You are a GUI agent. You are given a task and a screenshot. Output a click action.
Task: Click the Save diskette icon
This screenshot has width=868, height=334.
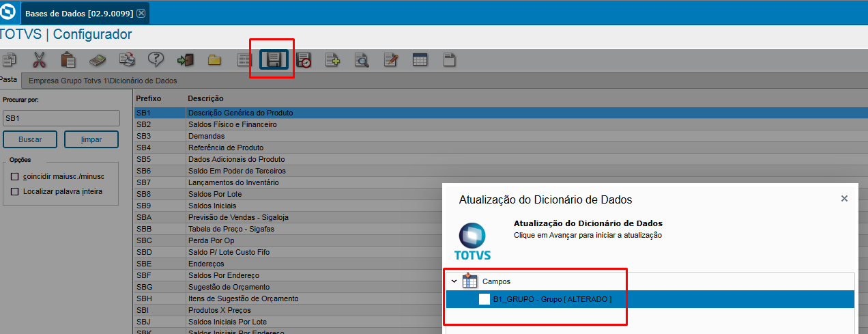pyautogui.click(x=274, y=60)
